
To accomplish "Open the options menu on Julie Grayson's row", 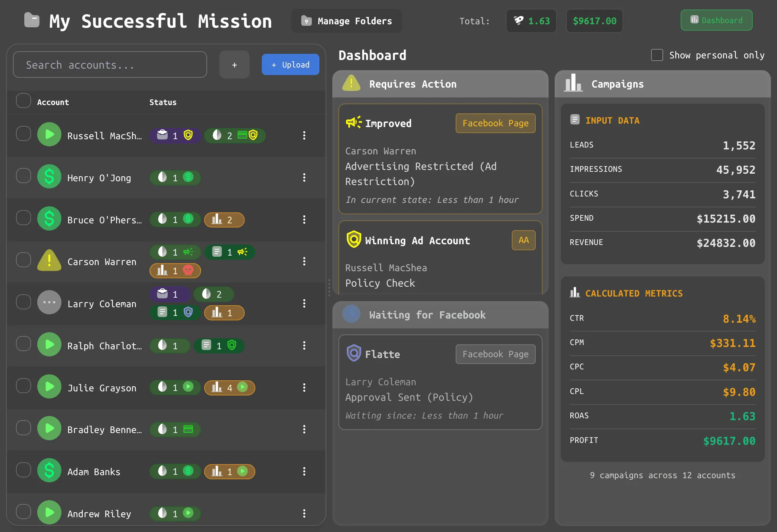I will pyautogui.click(x=305, y=388).
